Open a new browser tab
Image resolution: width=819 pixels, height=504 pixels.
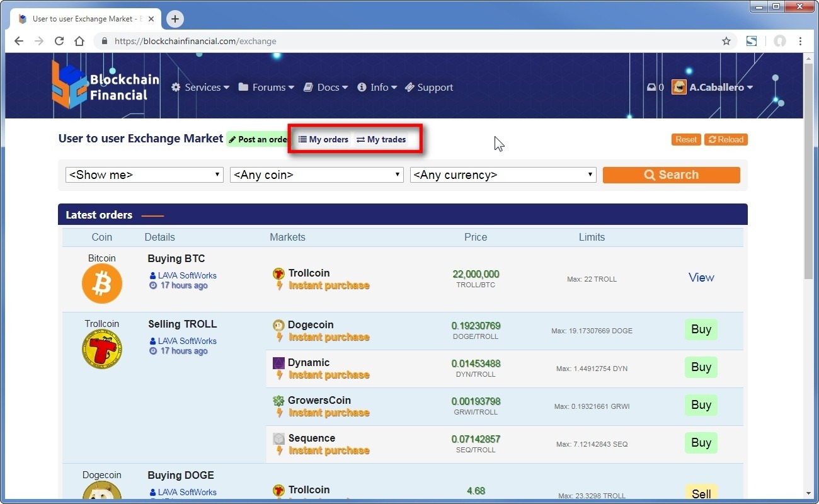[175, 19]
